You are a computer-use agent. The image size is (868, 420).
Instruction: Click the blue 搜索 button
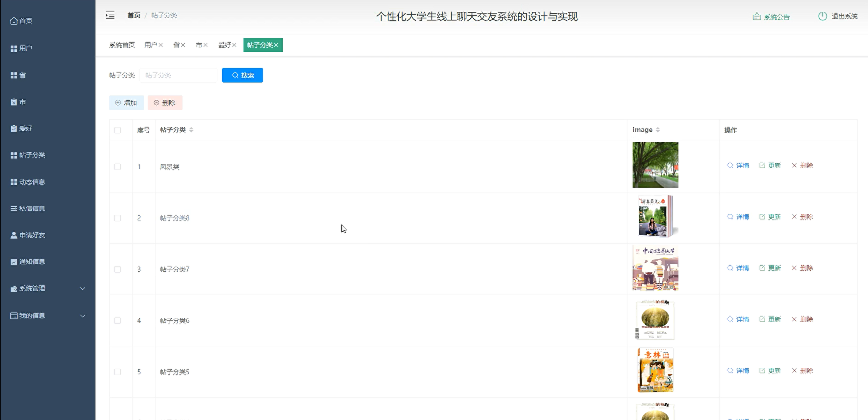click(x=242, y=75)
